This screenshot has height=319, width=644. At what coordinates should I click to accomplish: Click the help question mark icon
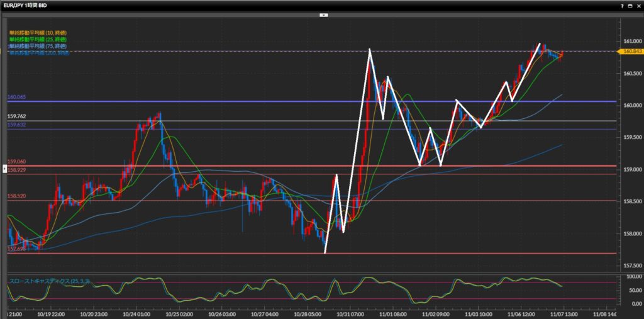tap(622, 6)
